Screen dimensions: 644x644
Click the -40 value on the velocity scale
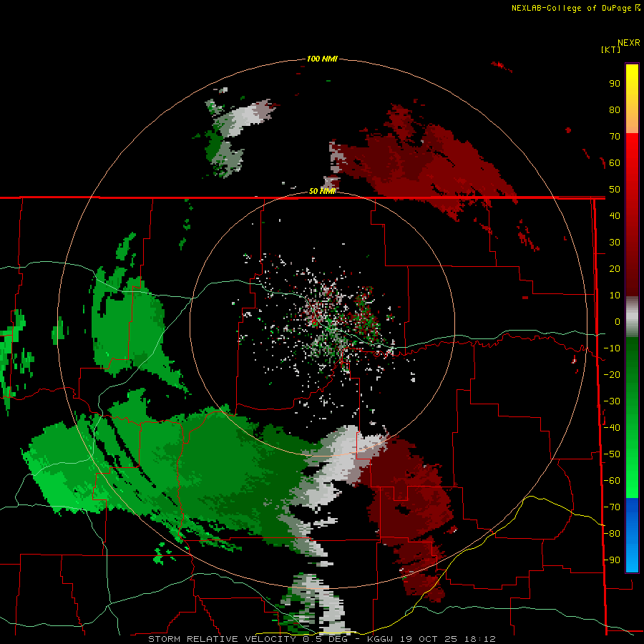pos(612,428)
